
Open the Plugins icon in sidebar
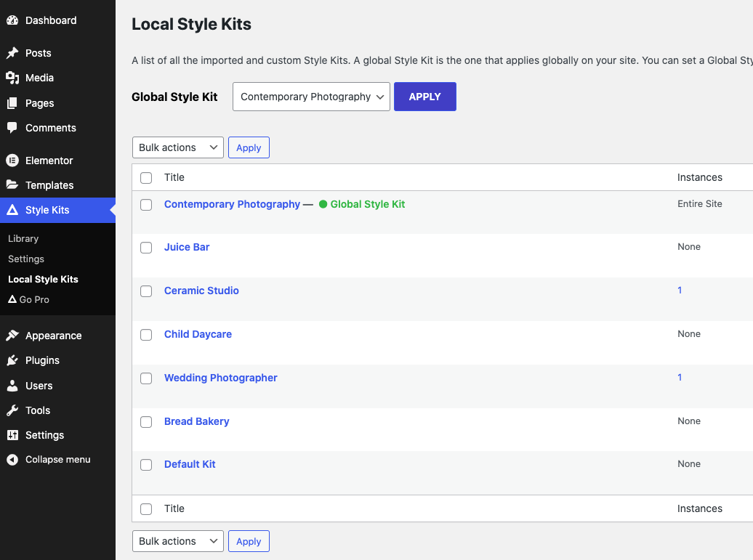point(12,360)
